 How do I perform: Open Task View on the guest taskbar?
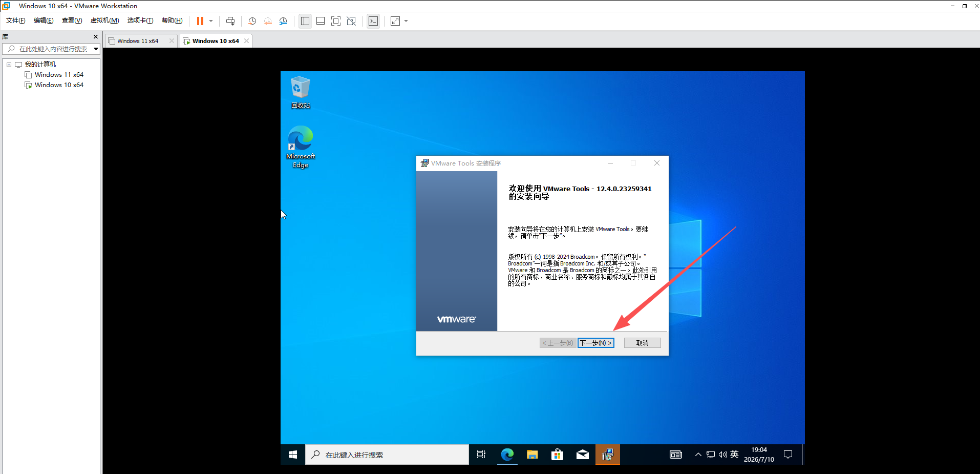click(x=481, y=455)
